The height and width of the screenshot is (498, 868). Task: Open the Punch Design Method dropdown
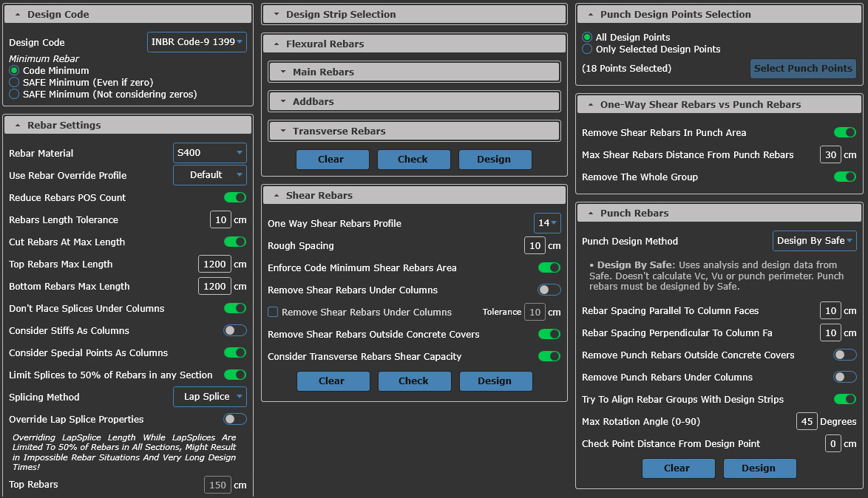tap(814, 241)
